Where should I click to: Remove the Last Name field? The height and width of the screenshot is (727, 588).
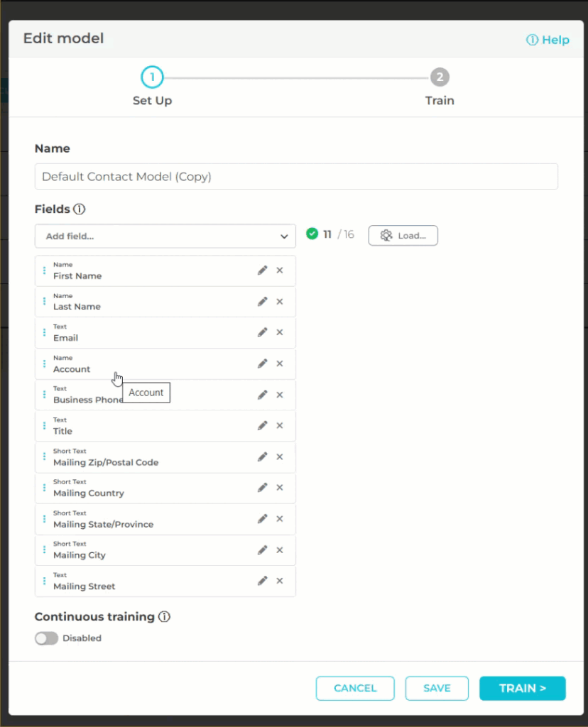(280, 302)
